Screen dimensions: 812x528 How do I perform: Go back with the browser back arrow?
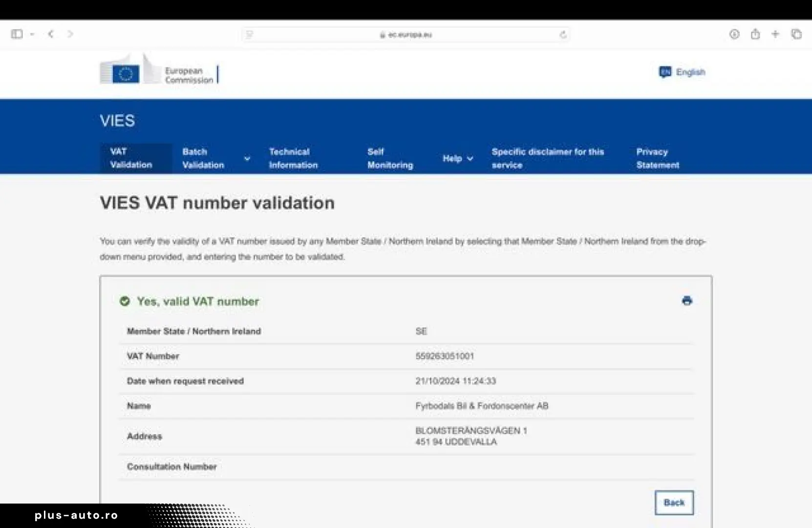click(x=51, y=34)
